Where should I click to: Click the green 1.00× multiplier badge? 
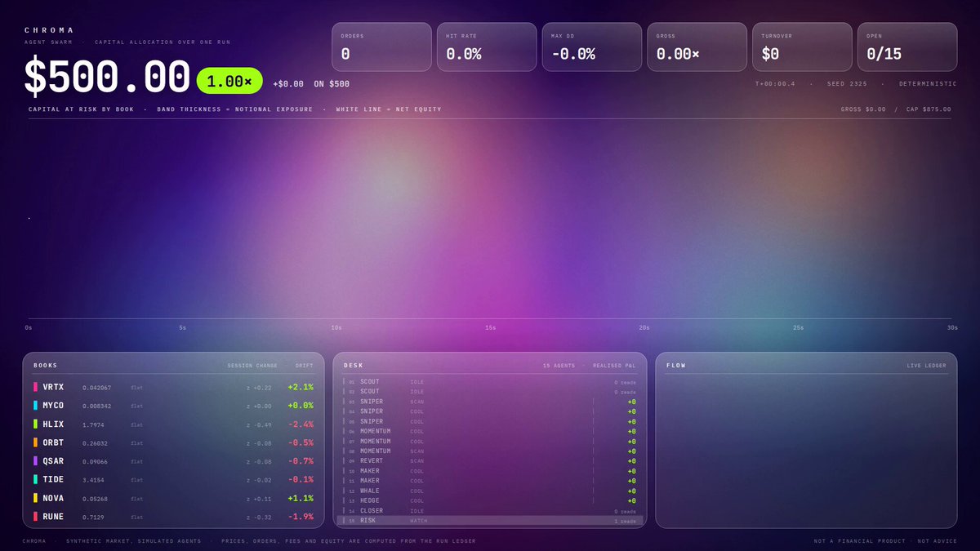pos(229,81)
